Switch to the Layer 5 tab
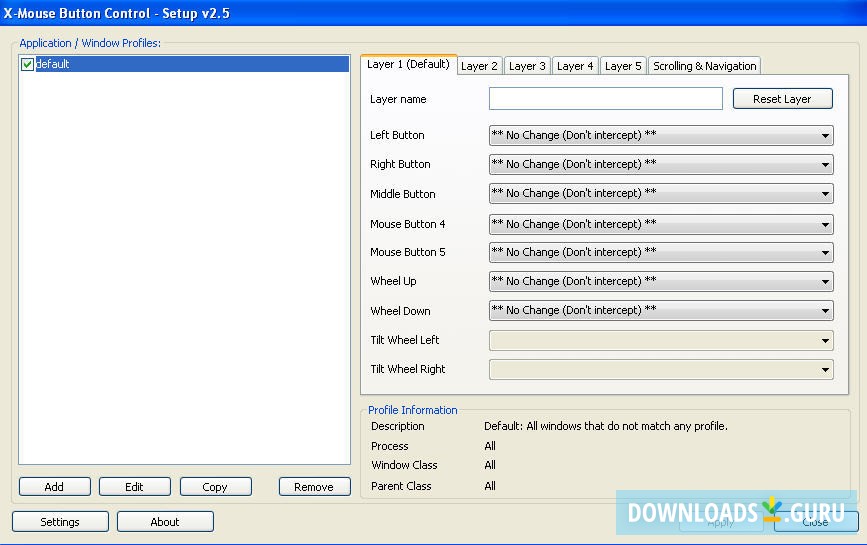The width and height of the screenshot is (867, 545). tap(623, 66)
